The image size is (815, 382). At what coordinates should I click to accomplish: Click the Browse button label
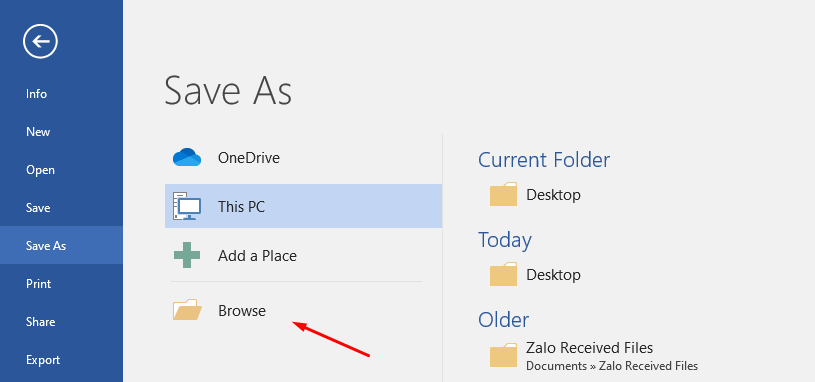point(242,311)
